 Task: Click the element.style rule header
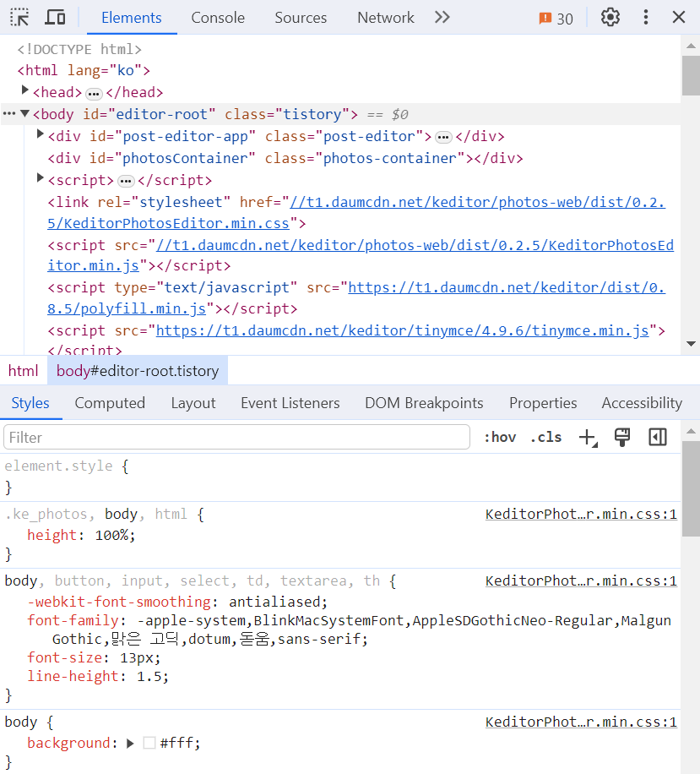click(67, 466)
